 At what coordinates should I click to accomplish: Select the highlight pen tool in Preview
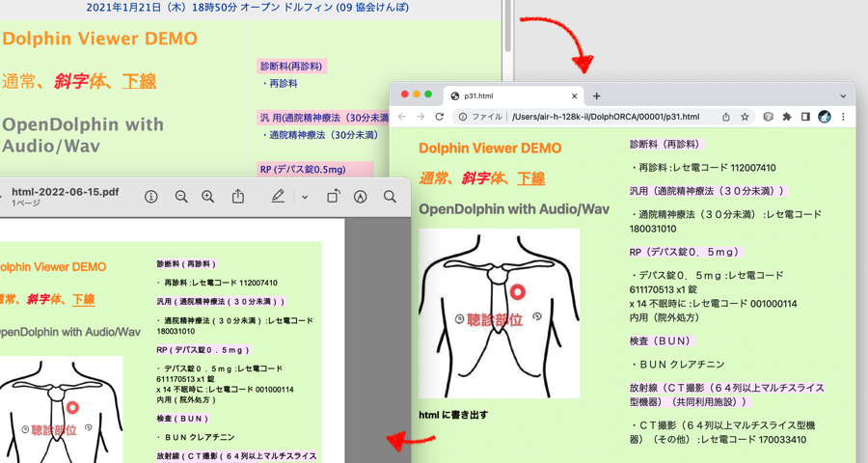coord(278,197)
